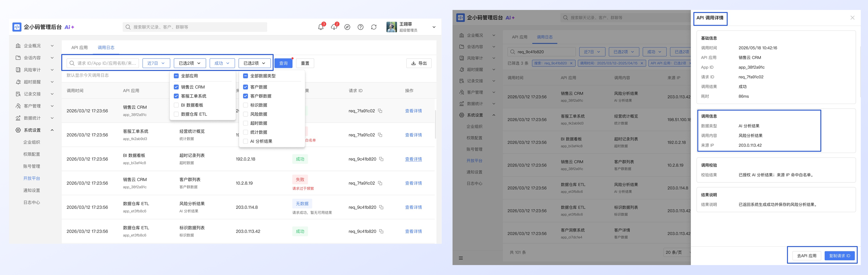Click the 导出 export button
Screen dimensions: 868x275
[x=419, y=63]
